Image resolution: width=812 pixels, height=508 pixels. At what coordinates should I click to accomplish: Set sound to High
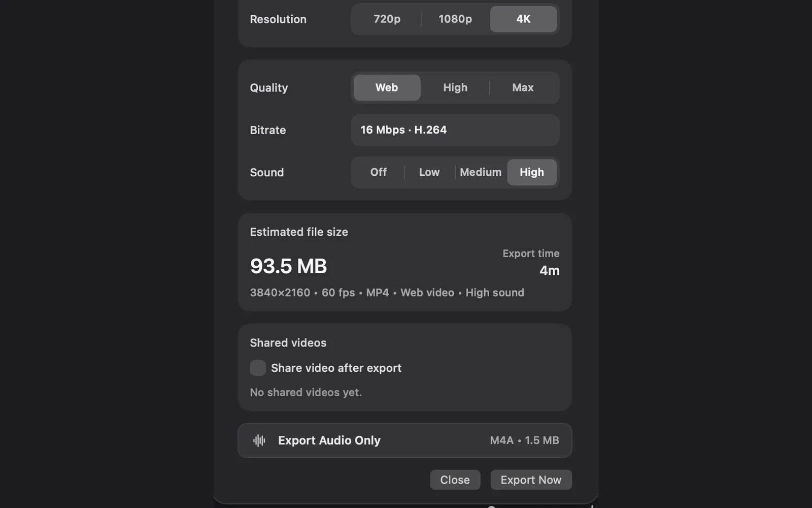[532, 172]
